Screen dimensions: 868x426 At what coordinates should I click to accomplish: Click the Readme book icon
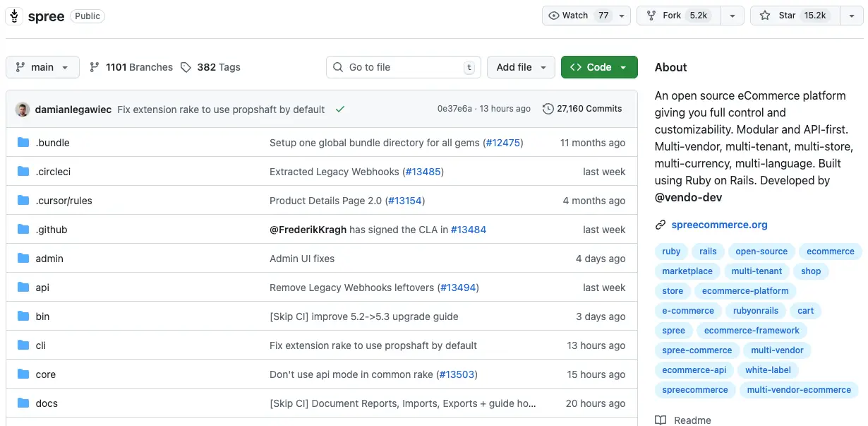[661, 420]
